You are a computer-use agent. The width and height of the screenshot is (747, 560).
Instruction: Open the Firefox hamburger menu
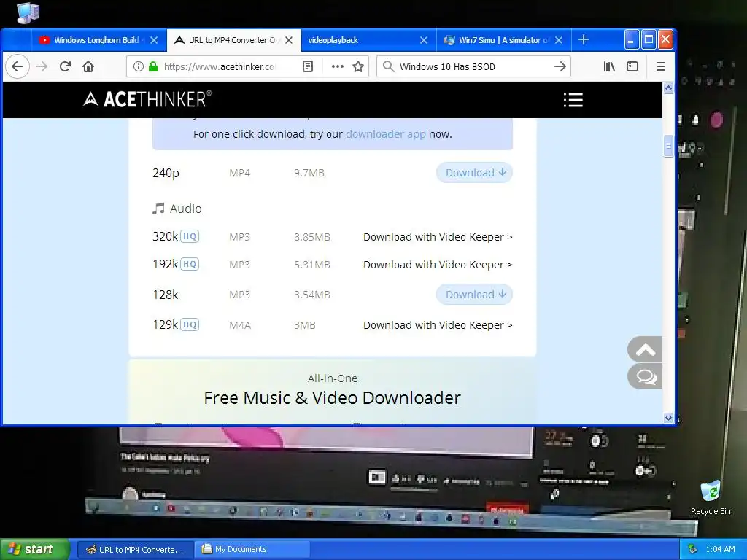tap(660, 66)
